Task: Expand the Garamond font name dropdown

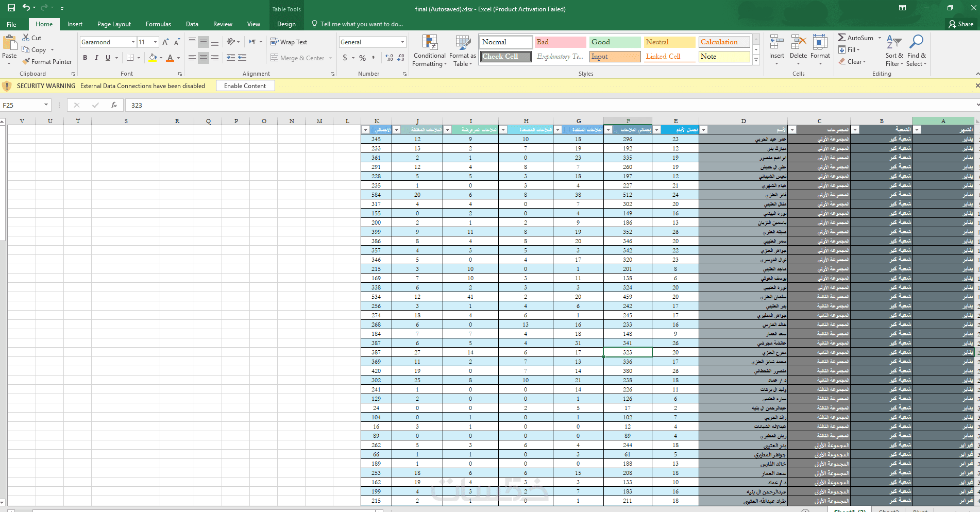Action: (133, 42)
